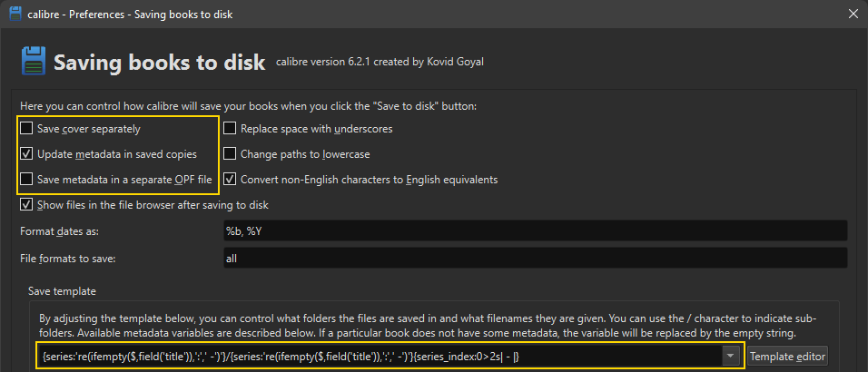Enable Save cover separately

point(27,129)
